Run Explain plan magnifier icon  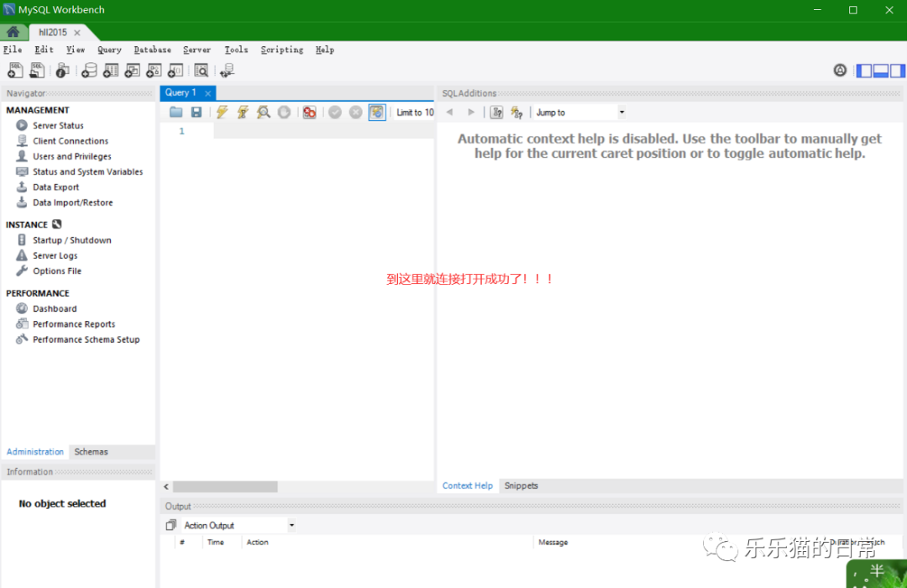click(264, 113)
